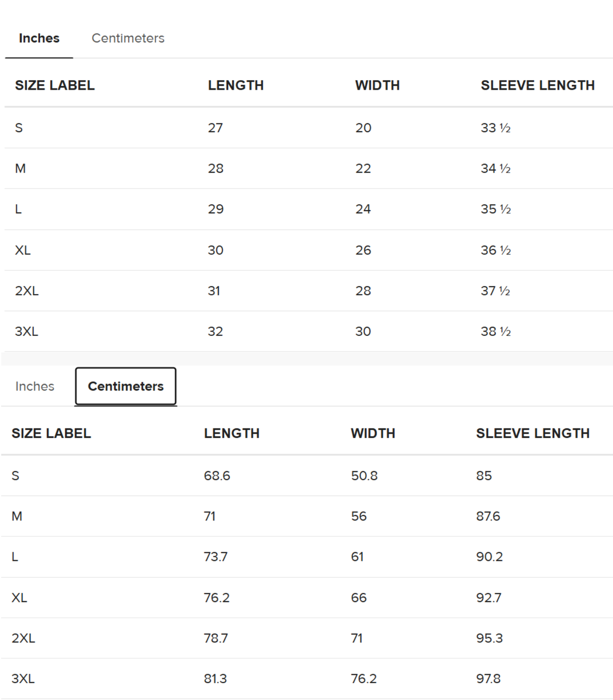Click the 76.2 width cell for 3XL
This screenshot has width=613, height=700.
point(364,679)
